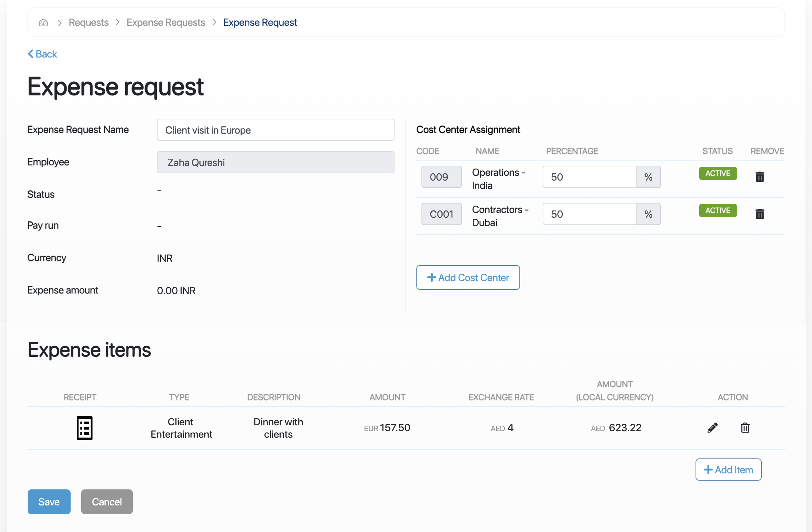Remove Operations - India cost center
Image resolution: width=812 pixels, height=532 pixels.
760,177
